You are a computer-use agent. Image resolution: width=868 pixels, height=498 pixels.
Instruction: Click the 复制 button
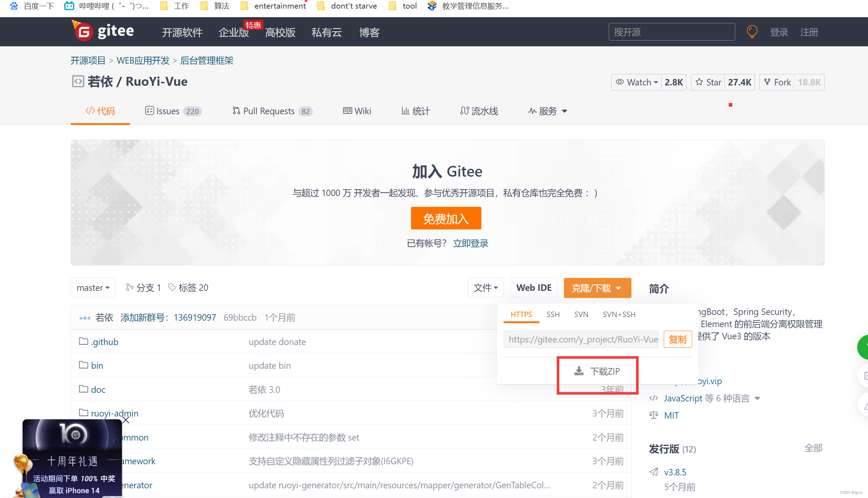click(678, 339)
